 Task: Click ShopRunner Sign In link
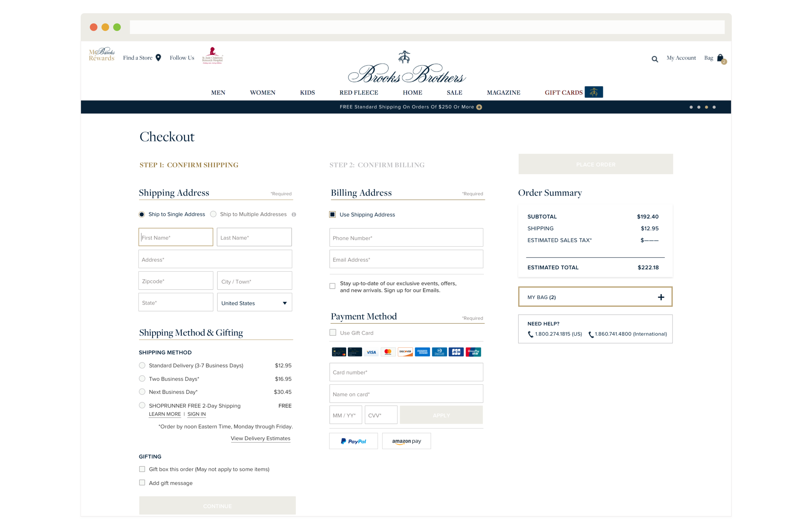coord(197,414)
